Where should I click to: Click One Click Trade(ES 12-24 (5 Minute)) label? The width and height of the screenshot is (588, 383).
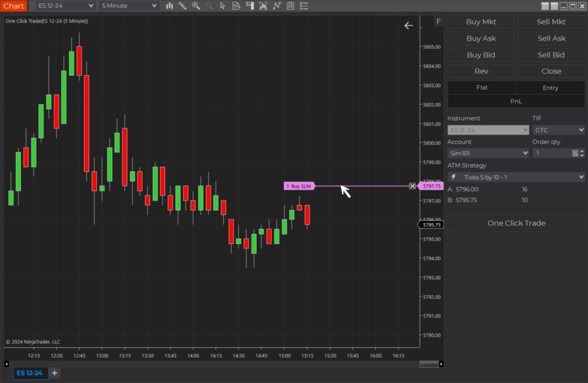coord(47,21)
